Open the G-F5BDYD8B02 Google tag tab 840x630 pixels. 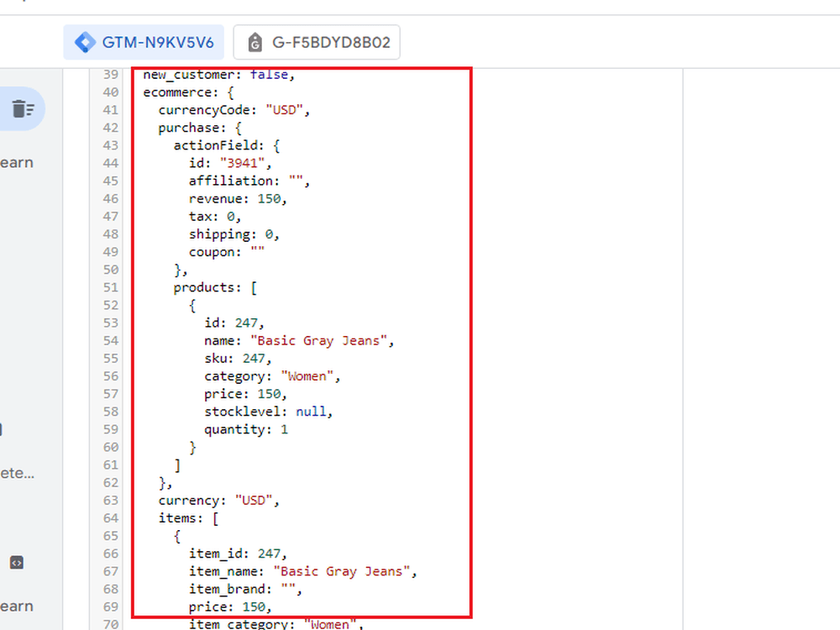(317, 42)
